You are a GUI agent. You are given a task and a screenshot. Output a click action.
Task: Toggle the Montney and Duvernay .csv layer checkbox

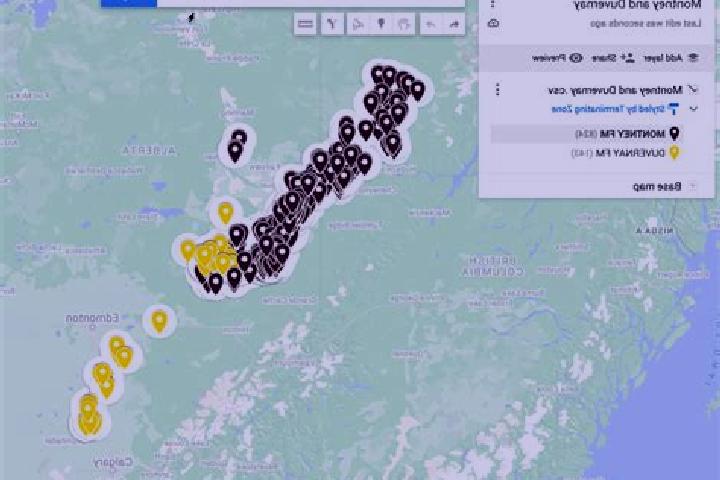(692, 89)
